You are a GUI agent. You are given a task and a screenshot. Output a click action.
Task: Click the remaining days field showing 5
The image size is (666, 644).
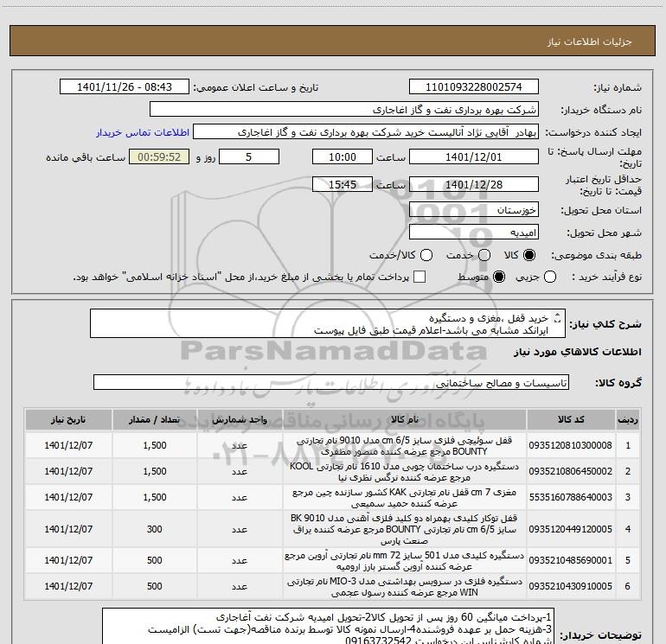(x=249, y=156)
